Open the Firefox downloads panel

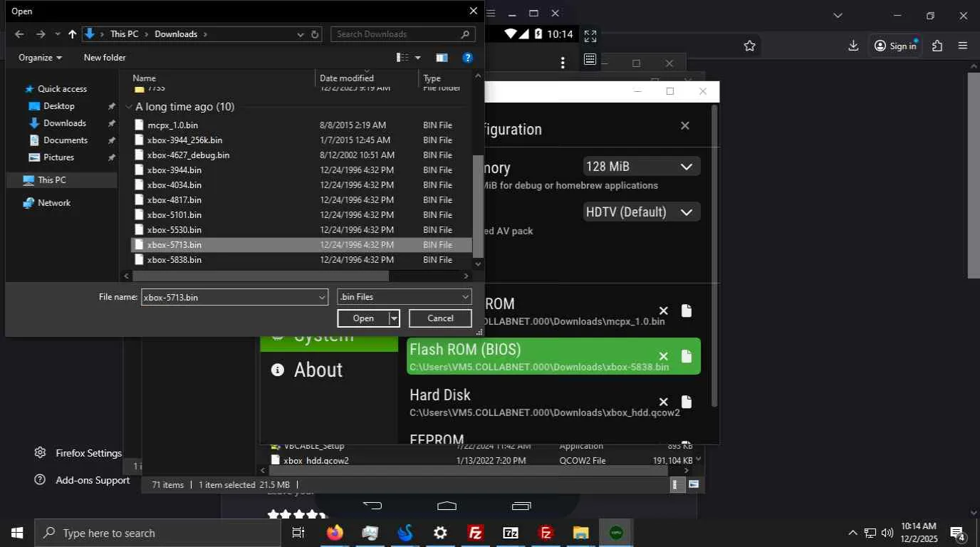click(853, 46)
